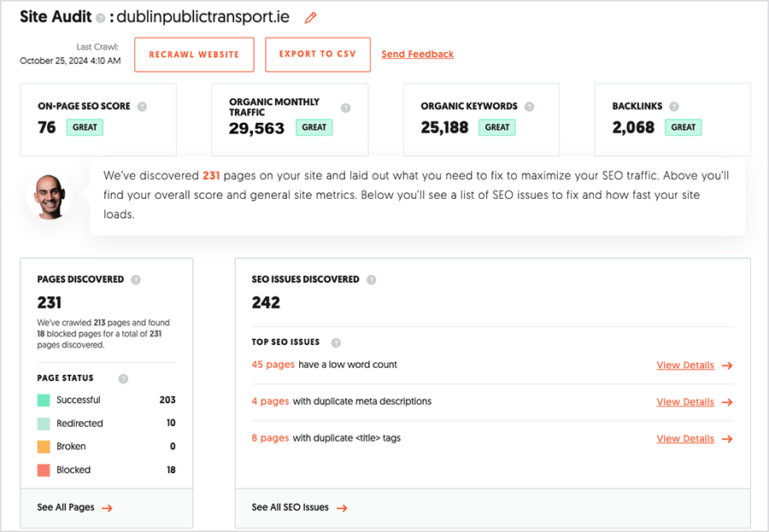769x532 pixels.
Task: Click the light green Redirected status swatch
Action: pyautogui.click(x=44, y=424)
